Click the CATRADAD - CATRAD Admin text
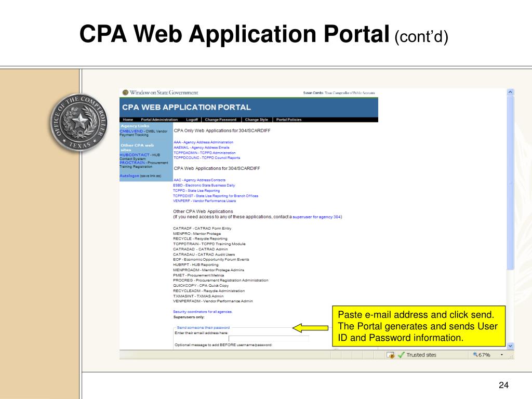This screenshot has height=399, width=532. tap(201, 249)
